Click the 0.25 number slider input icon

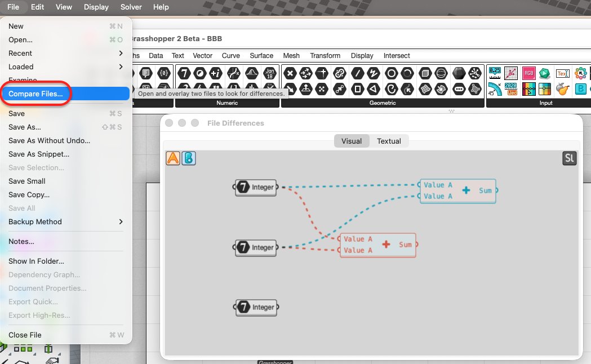click(x=495, y=73)
